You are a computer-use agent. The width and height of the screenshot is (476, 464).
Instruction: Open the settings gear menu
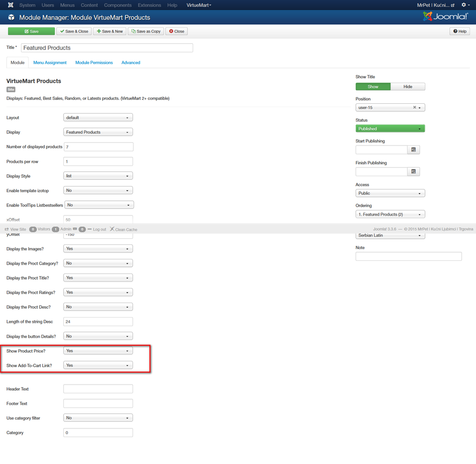(x=465, y=5)
